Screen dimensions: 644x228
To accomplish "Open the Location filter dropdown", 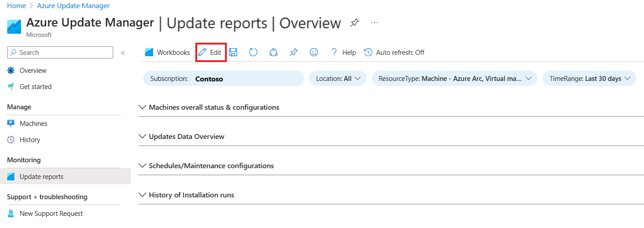I will (338, 79).
